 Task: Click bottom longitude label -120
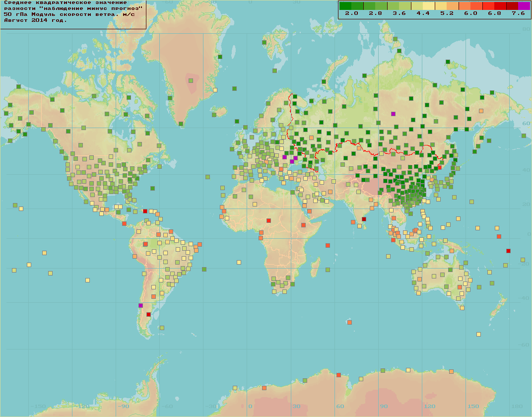coord(82,407)
